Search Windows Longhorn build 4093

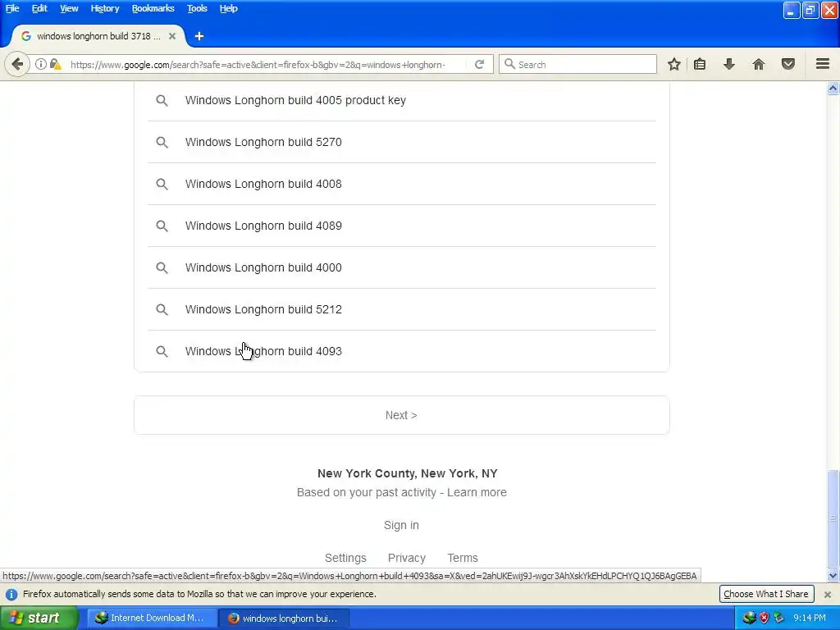click(x=263, y=351)
